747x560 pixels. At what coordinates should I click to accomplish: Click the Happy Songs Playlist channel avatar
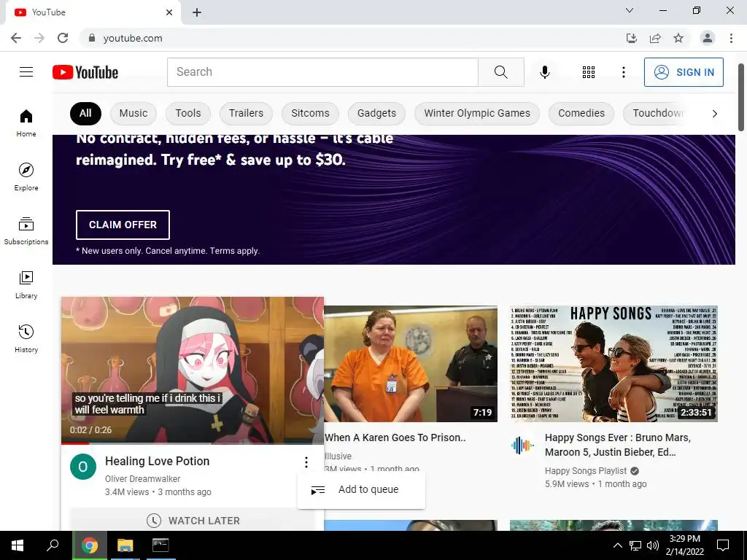pos(522,446)
